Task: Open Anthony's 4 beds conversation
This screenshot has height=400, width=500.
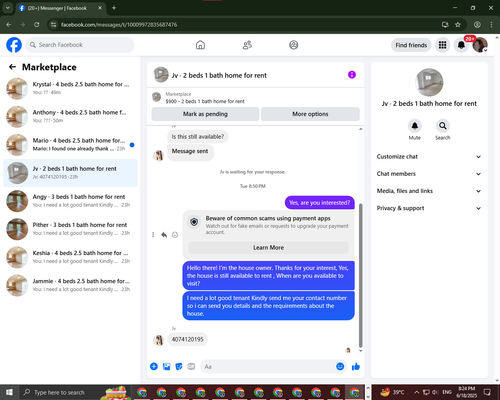Action: pyautogui.click(x=70, y=117)
